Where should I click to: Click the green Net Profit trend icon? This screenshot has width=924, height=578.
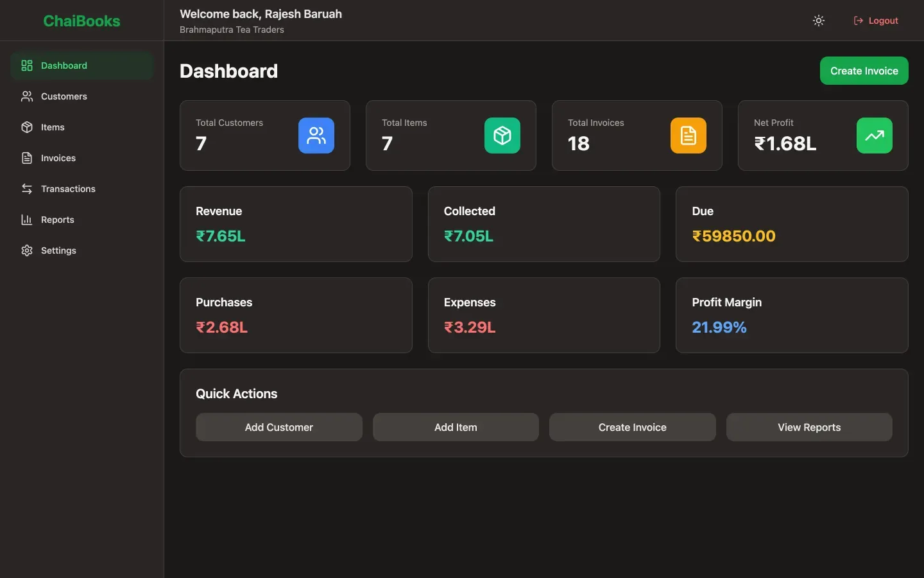875,136
